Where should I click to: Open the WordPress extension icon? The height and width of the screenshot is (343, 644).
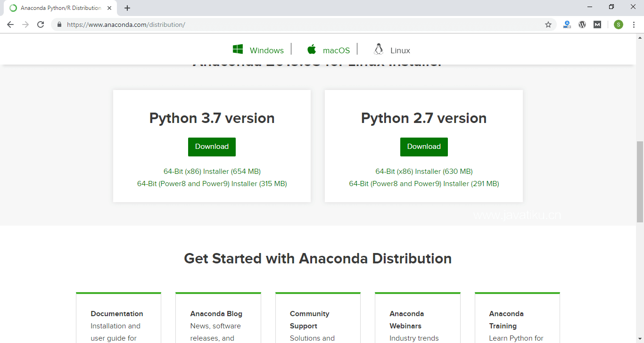582,24
